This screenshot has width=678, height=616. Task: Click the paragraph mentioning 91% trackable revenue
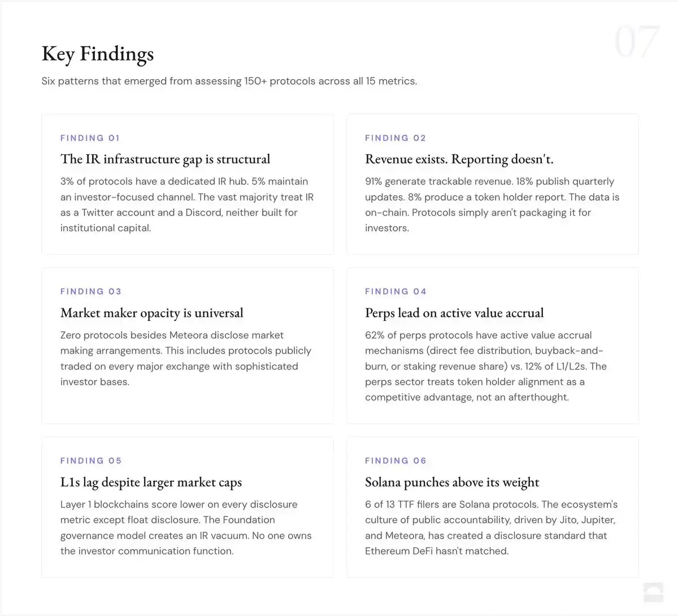(x=492, y=205)
